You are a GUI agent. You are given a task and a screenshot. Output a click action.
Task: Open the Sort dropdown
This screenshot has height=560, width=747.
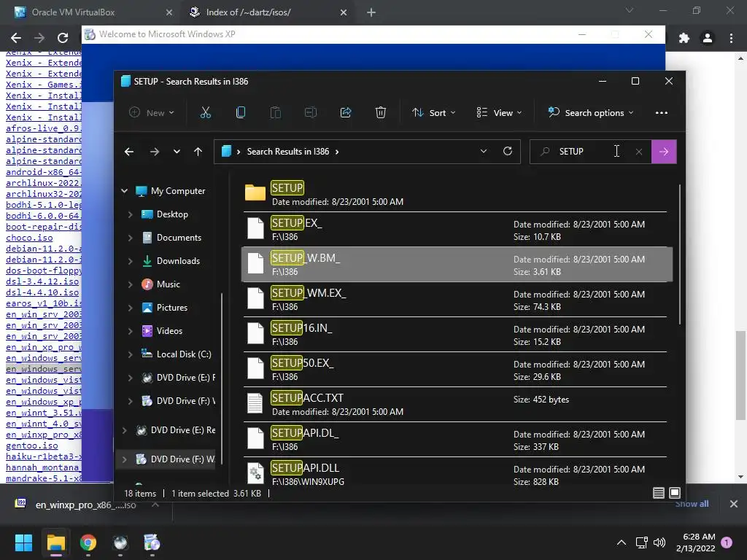click(x=434, y=113)
